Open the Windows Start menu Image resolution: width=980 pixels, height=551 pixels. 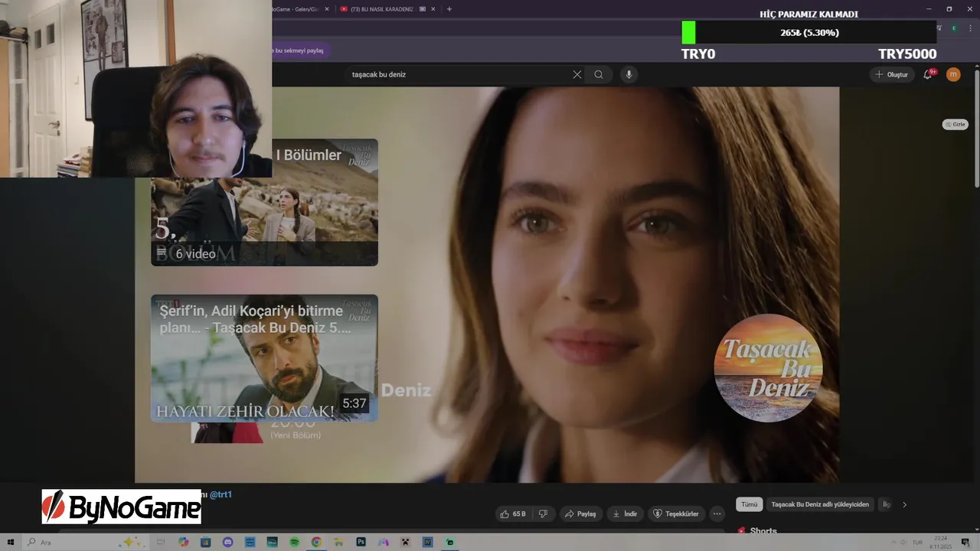coord(11,542)
